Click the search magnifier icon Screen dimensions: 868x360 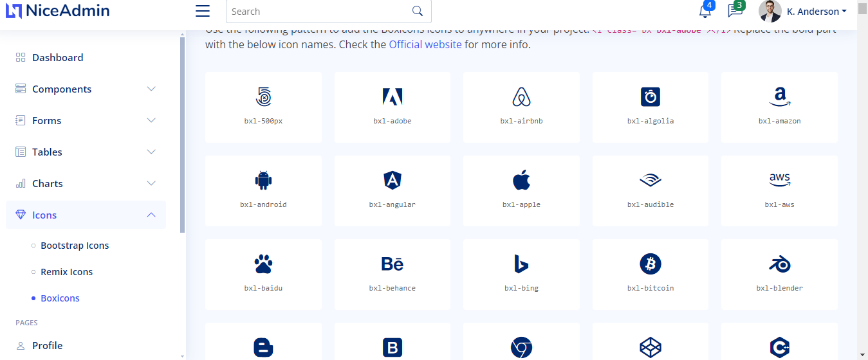click(x=418, y=11)
